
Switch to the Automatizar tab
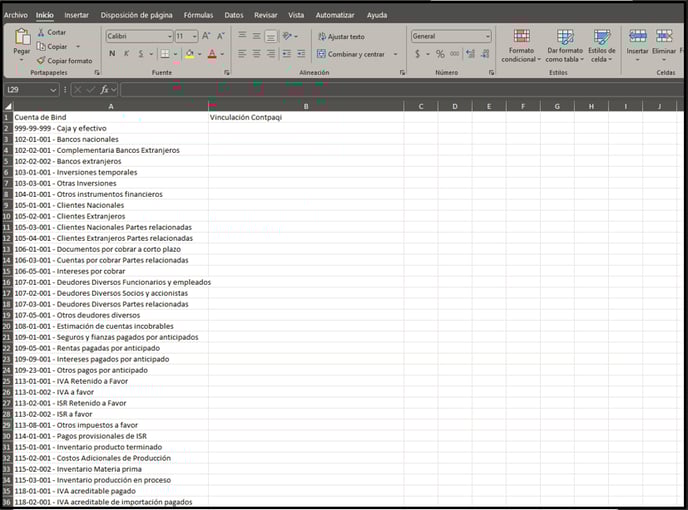335,15
